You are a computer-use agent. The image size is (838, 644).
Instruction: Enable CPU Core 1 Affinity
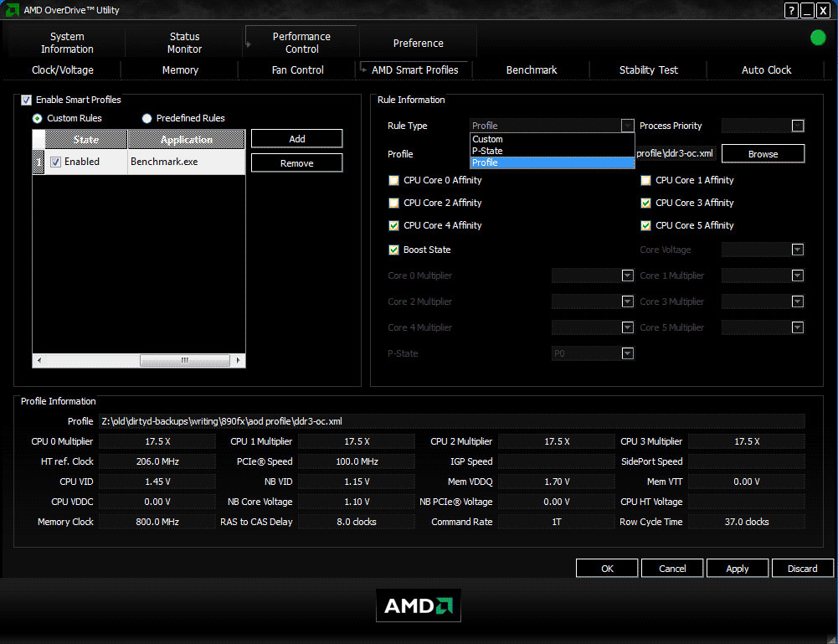645,181
